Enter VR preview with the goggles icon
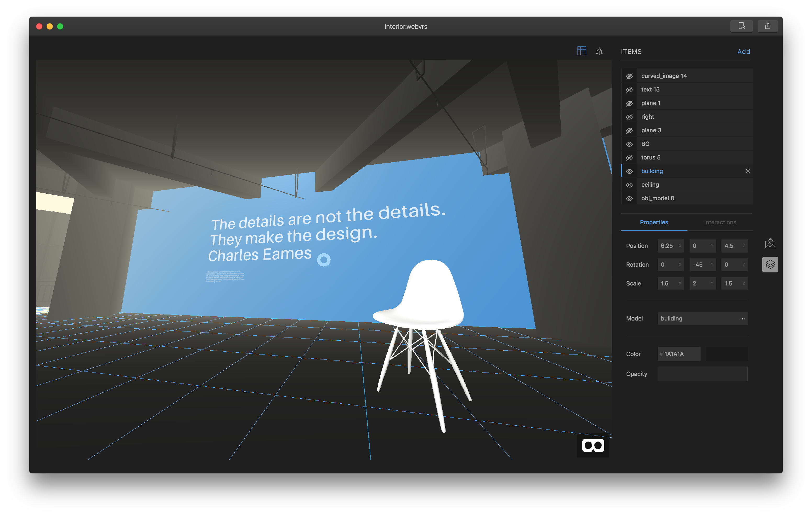 [593, 445]
